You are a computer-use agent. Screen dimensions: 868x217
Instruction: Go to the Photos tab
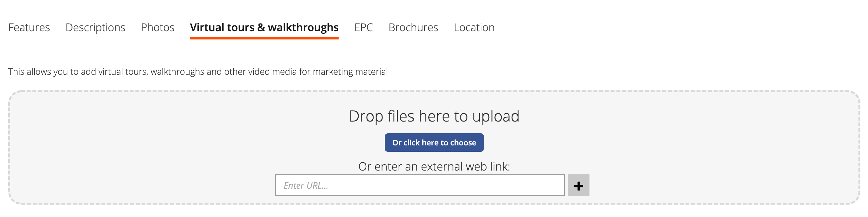[x=158, y=27]
